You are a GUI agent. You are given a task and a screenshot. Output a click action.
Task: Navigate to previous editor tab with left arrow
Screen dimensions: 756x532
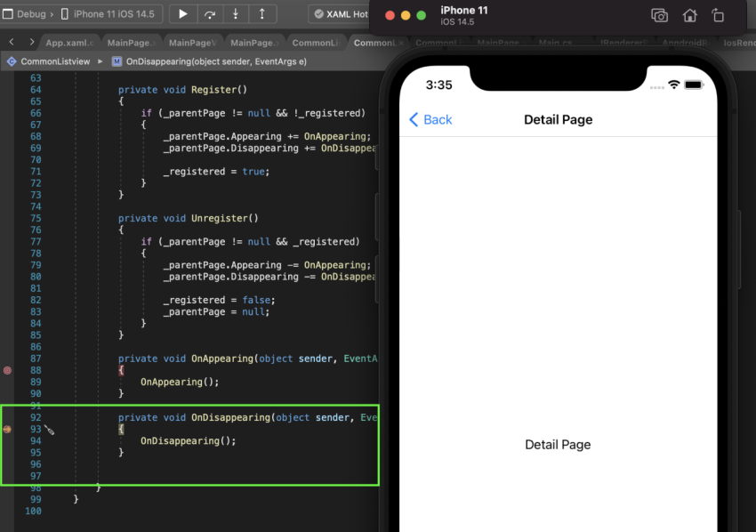click(12, 42)
